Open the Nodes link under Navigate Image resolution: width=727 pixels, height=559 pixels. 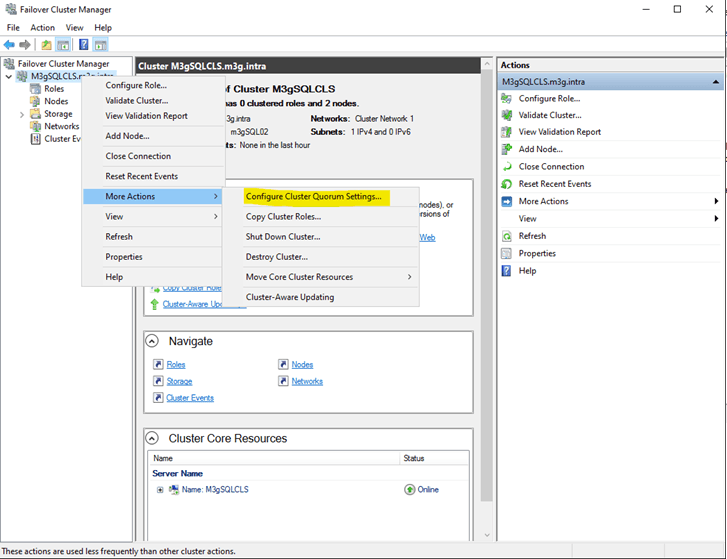click(302, 365)
